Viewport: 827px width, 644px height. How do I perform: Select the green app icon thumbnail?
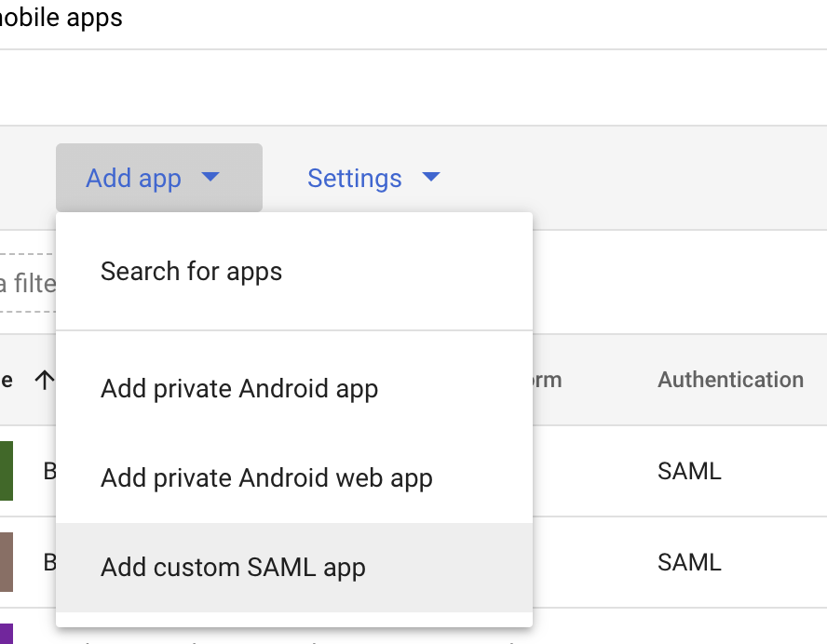7,471
